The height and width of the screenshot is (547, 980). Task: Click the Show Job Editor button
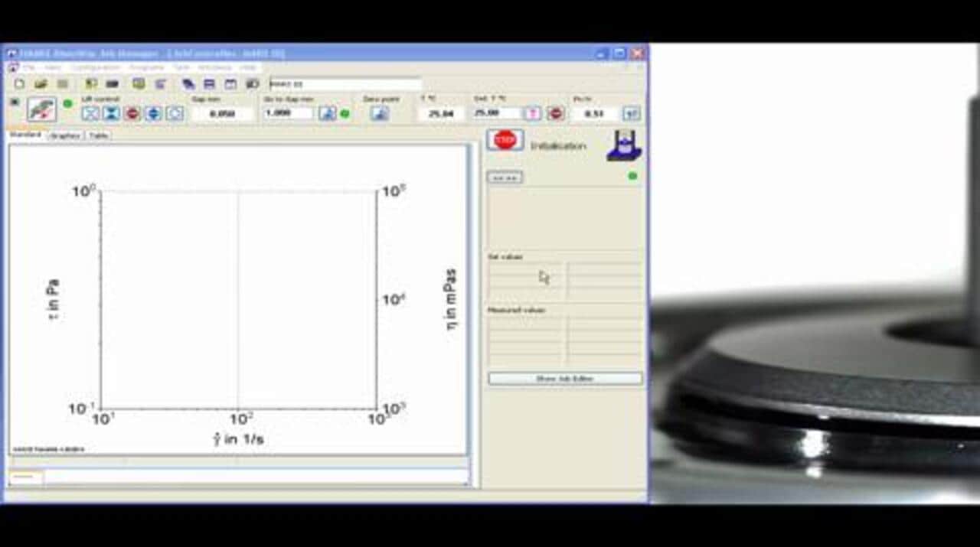(x=565, y=379)
